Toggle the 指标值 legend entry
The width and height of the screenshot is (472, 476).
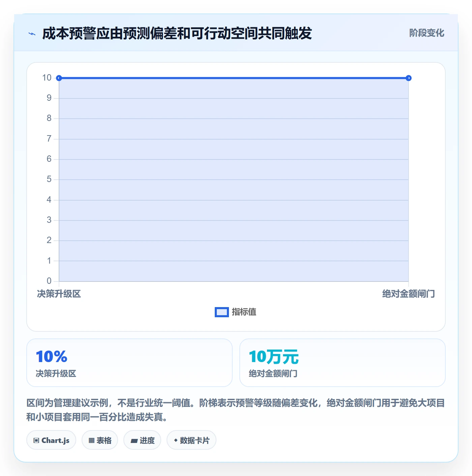tap(236, 312)
